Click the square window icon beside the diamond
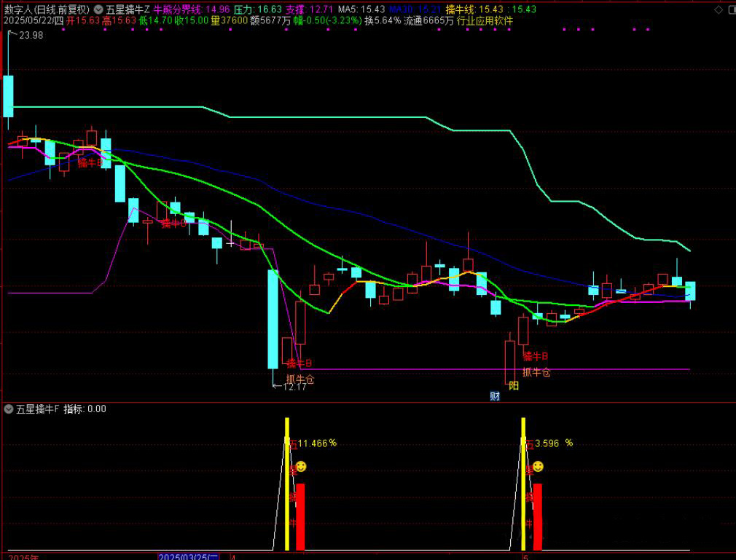Screen dimensions: 736x560 [x=729, y=9]
